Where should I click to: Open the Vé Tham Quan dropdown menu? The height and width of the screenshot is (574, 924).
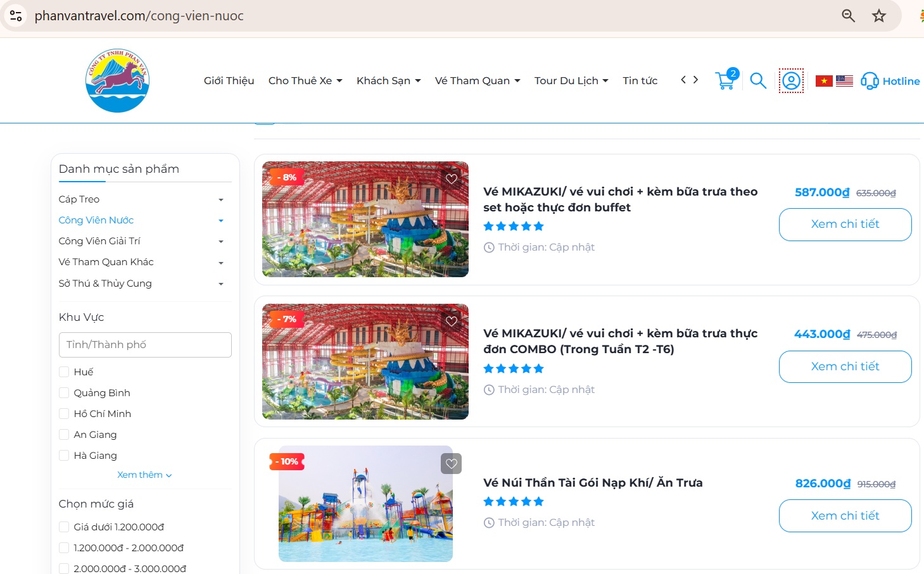[478, 80]
